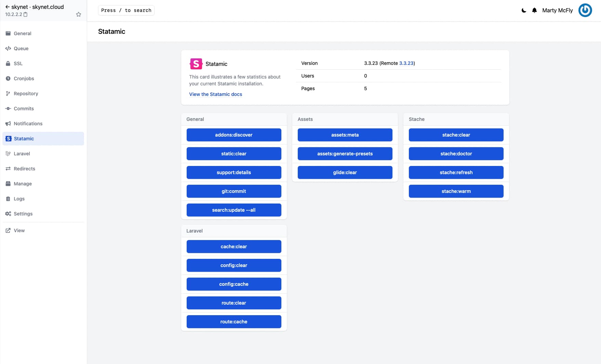
Task: Select the SSL padlock icon
Action: [8, 64]
